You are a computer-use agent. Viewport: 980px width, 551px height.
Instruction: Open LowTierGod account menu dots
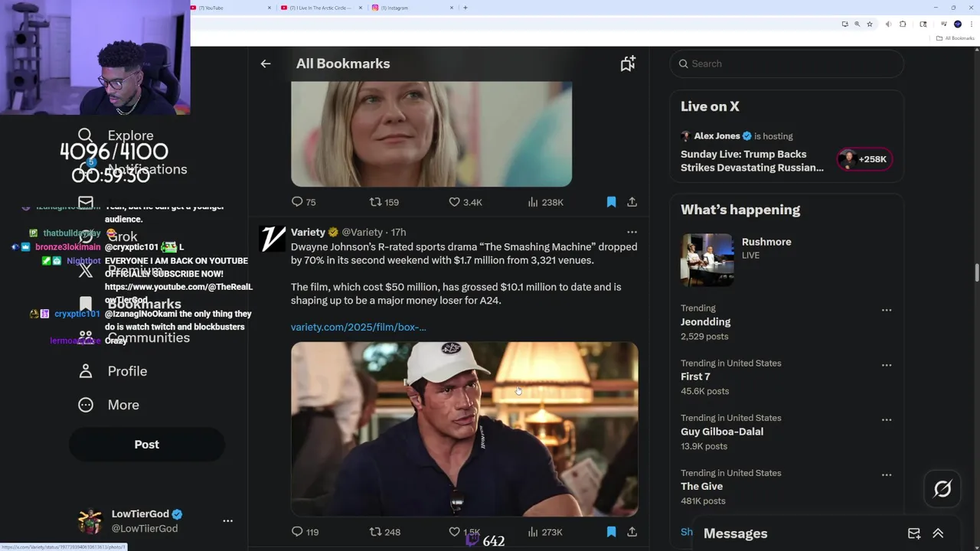(x=227, y=521)
